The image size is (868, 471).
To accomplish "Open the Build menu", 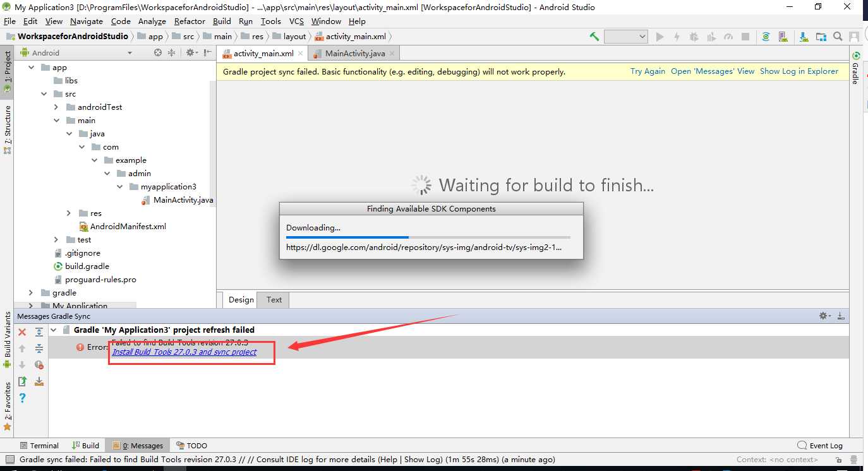I will [x=222, y=21].
